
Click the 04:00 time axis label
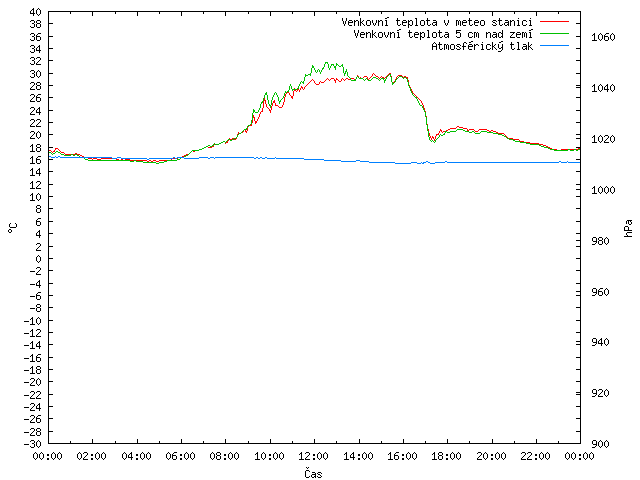[x=136, y=456]
